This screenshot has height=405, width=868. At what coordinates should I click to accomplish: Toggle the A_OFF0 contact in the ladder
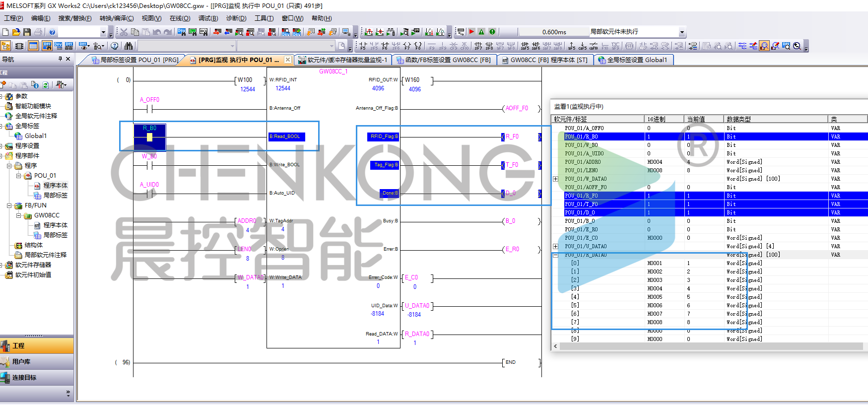tap(149, 109)
